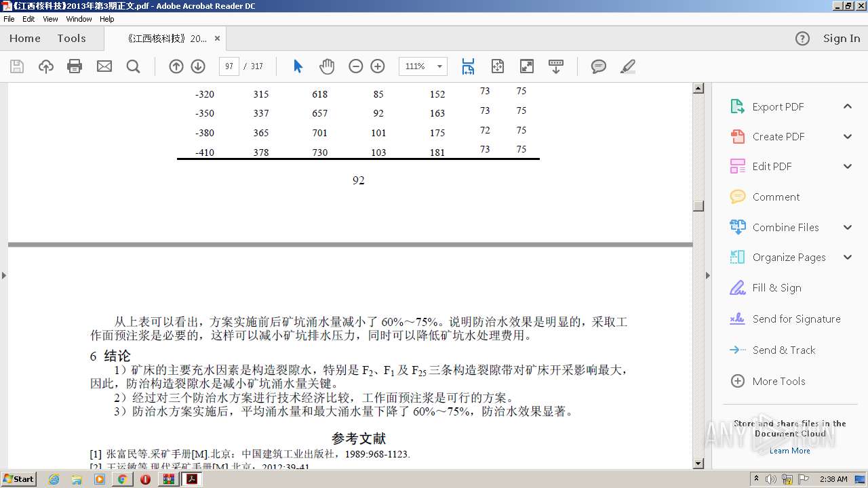Viewport: 868px width, 488px height.
Task: Expand the Organize Pages chevron
Action: (x=848, y=257)
